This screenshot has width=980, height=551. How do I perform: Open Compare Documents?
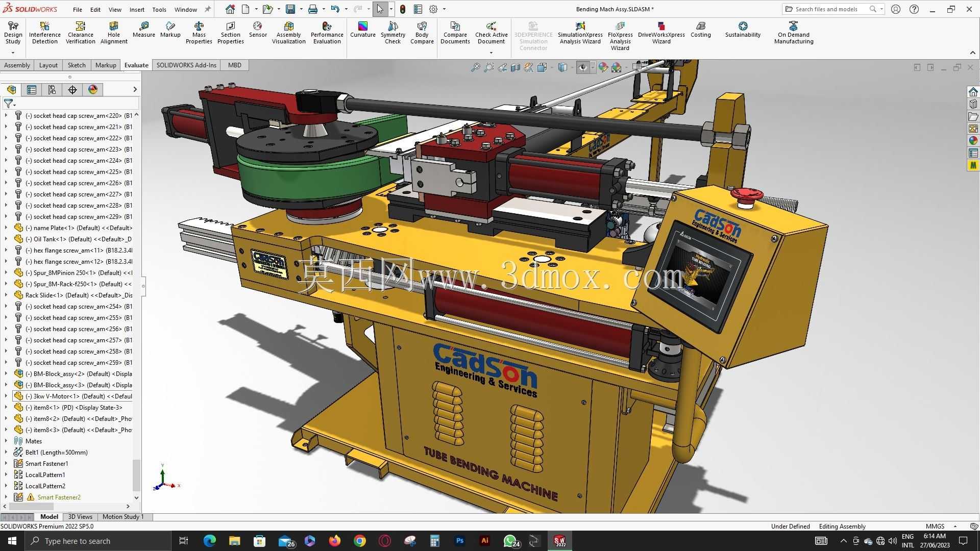coord(455,33)
